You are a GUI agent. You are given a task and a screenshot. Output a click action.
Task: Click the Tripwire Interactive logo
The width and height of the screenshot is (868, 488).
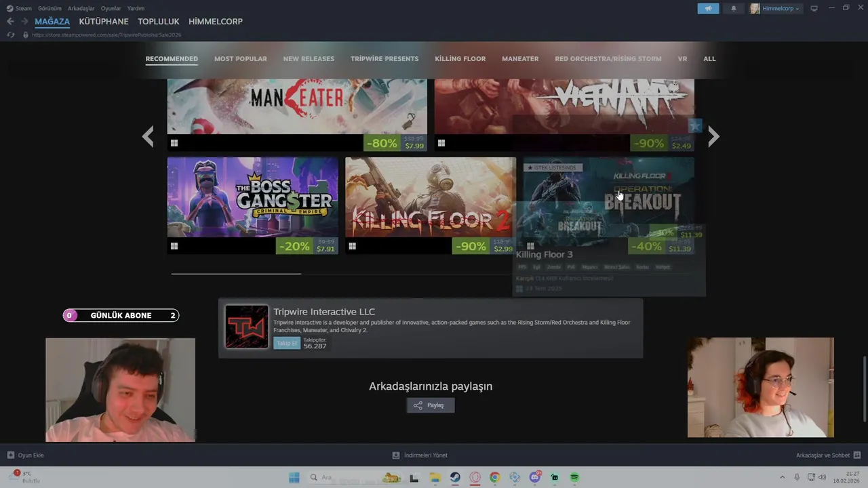coord(247,327)
